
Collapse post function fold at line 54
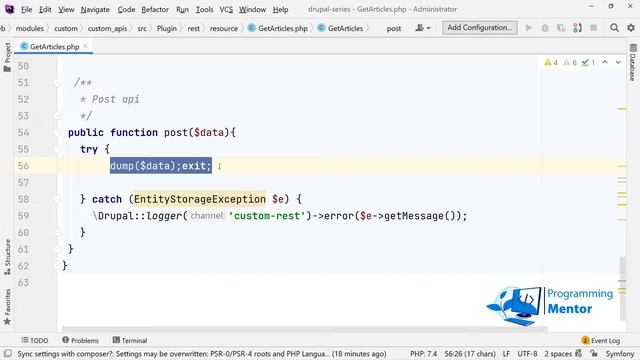point(58,133)
